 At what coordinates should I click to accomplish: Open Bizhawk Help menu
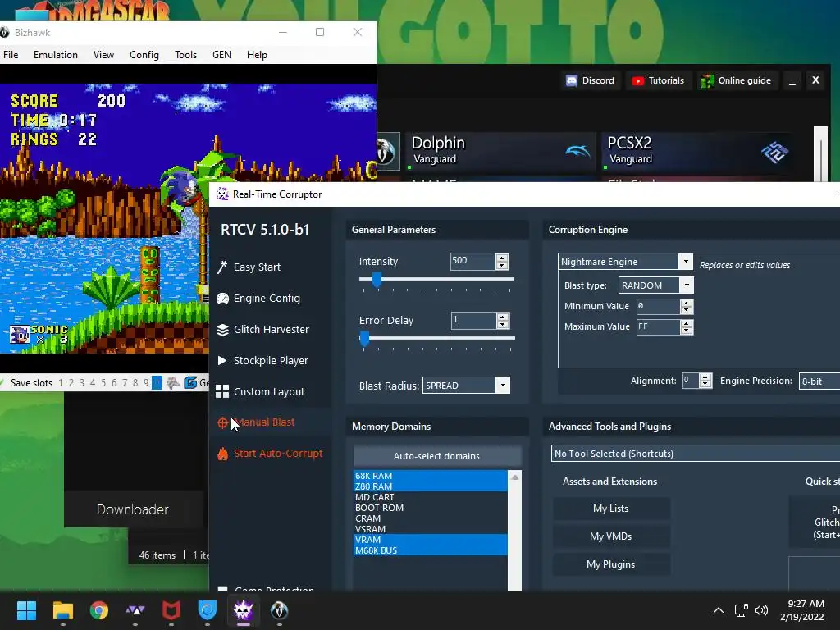257,55
